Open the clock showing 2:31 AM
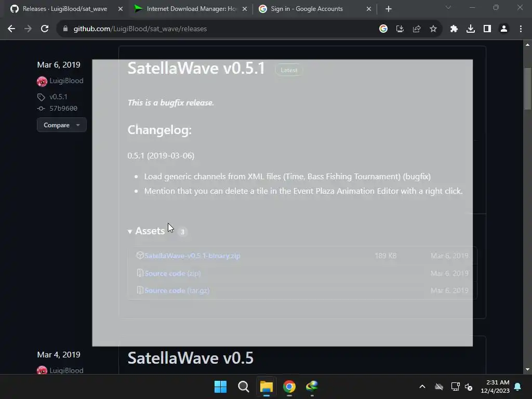Viewport: 532px width, 399px height. click(495, 387)
